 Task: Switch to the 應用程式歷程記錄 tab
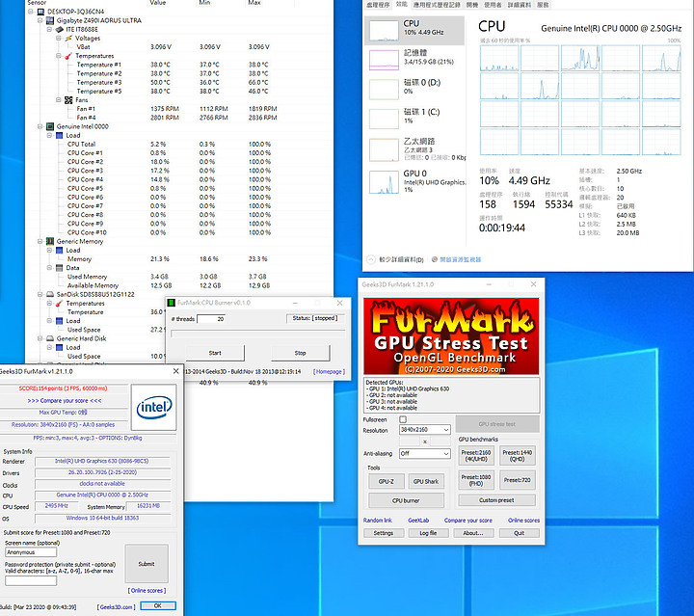437,5
